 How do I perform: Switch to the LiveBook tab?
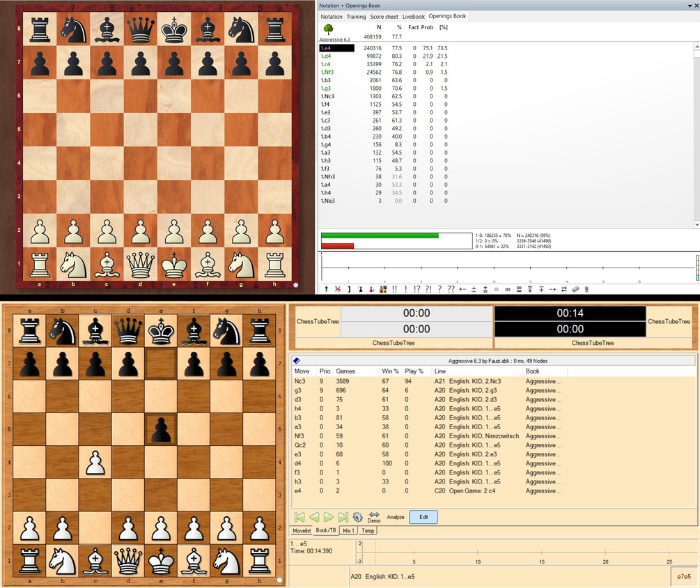[414, 17]
